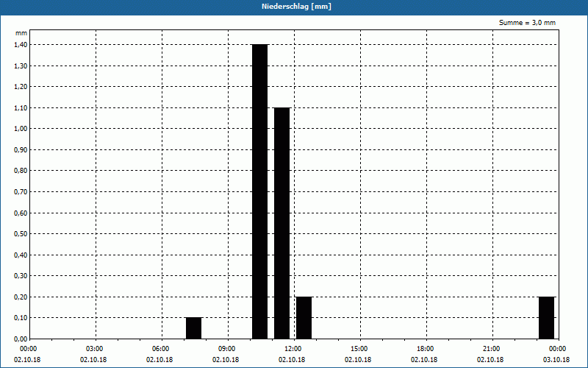Select the 0,20 mm bar near midnight 03.10.18
588x368 pixels.
[x=546, y=318]
